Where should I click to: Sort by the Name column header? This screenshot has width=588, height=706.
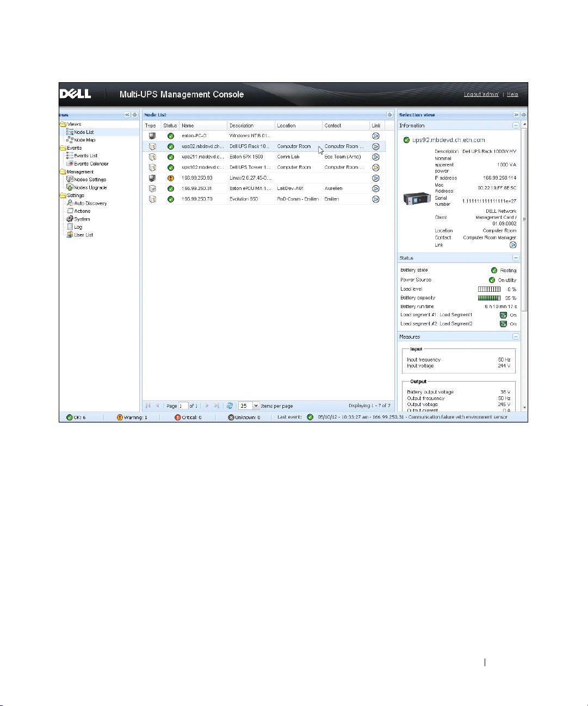[x=188, y=126]
